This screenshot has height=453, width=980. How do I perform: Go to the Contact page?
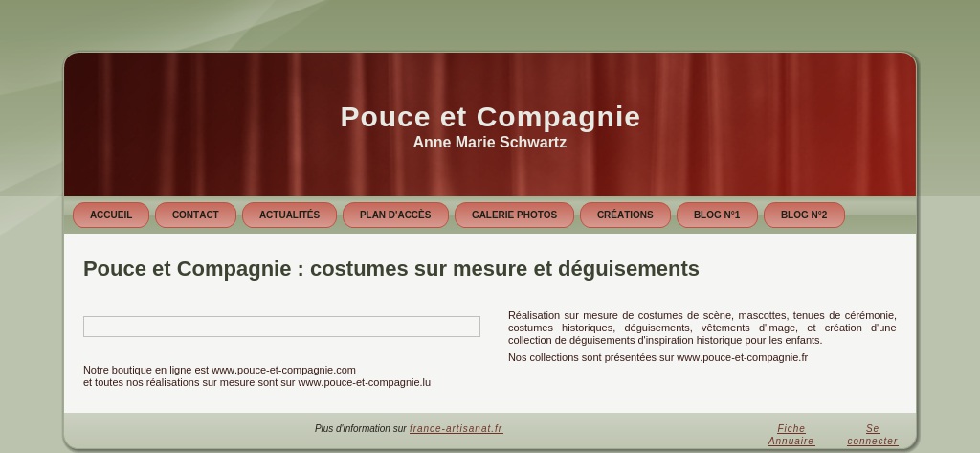coord(195,215)
